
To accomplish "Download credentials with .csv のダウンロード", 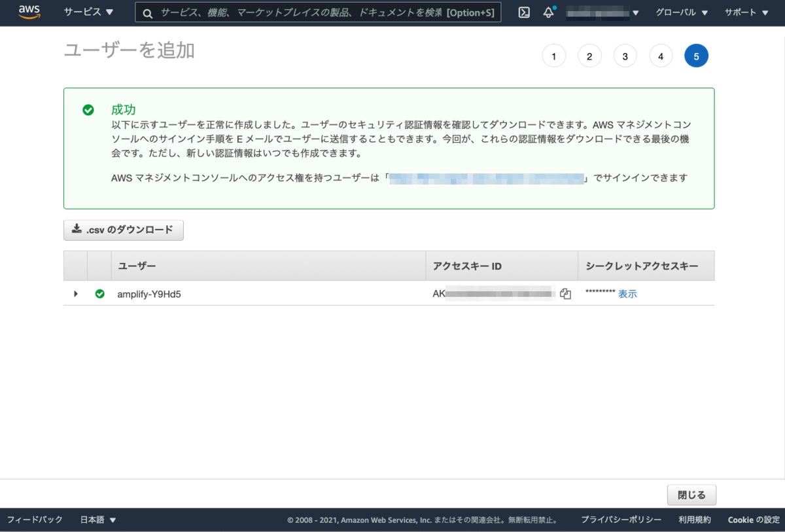I will [123, 230].
